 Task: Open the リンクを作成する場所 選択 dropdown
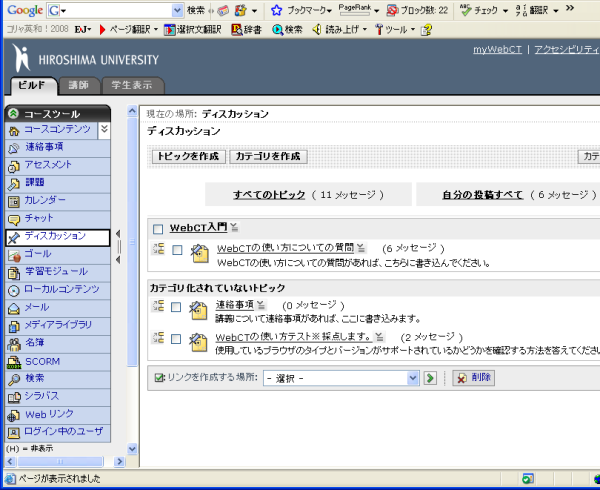341,378
